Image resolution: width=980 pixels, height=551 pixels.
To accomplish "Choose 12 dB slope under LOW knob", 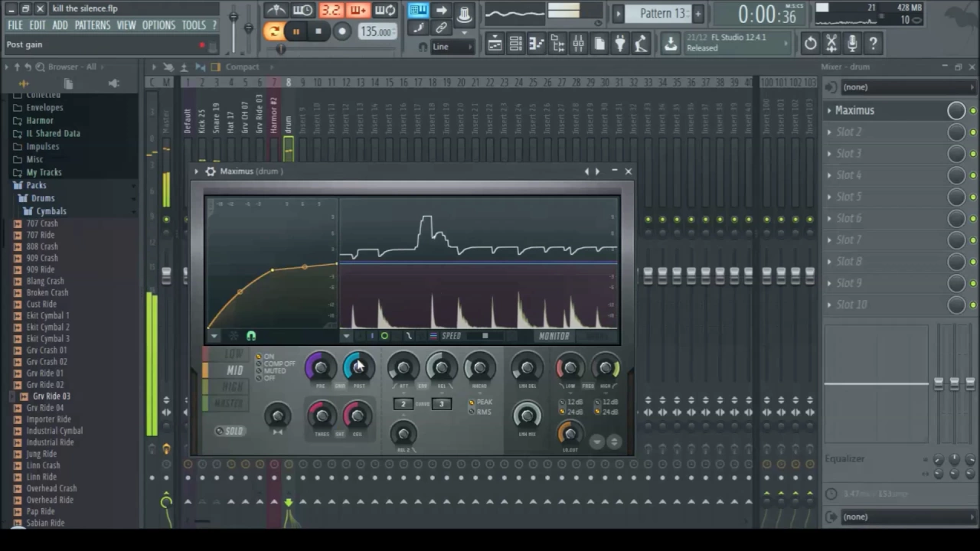I will [563, 403].
